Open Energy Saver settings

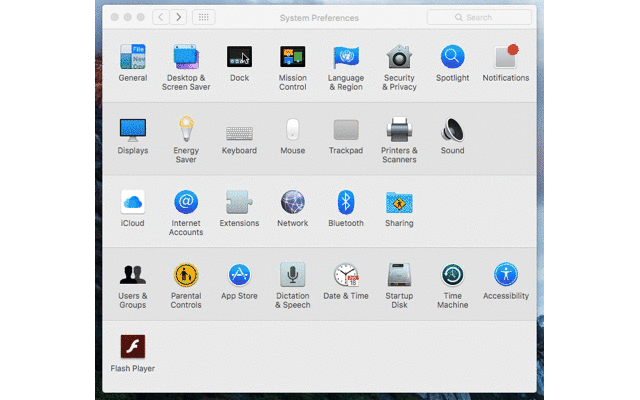pos(186,130)
